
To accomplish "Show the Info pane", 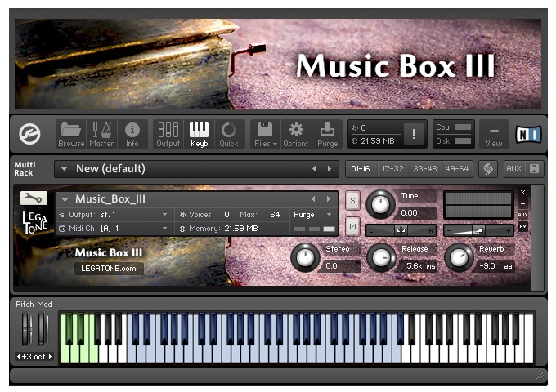I will pos(132,134).
